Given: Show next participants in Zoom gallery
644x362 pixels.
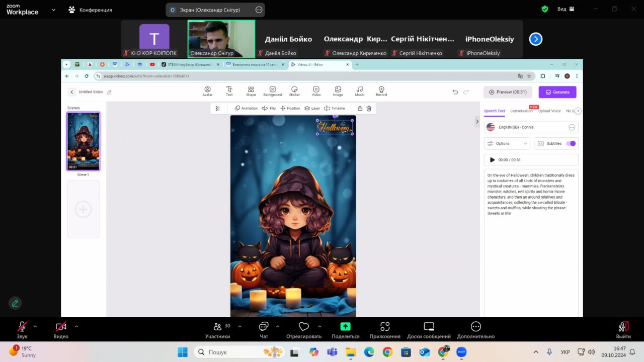Looking at the screenshot, I should click(536, 39).
